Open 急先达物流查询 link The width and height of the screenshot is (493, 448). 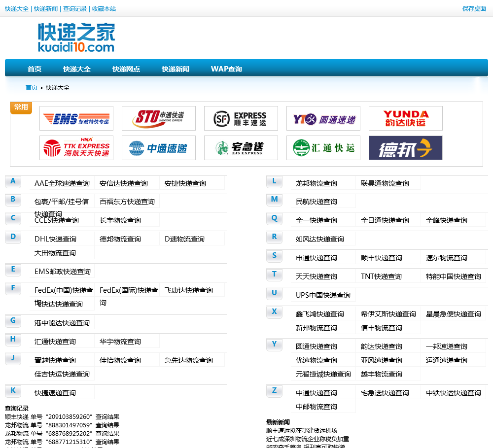pyautogui.click(x=189, y=360)
